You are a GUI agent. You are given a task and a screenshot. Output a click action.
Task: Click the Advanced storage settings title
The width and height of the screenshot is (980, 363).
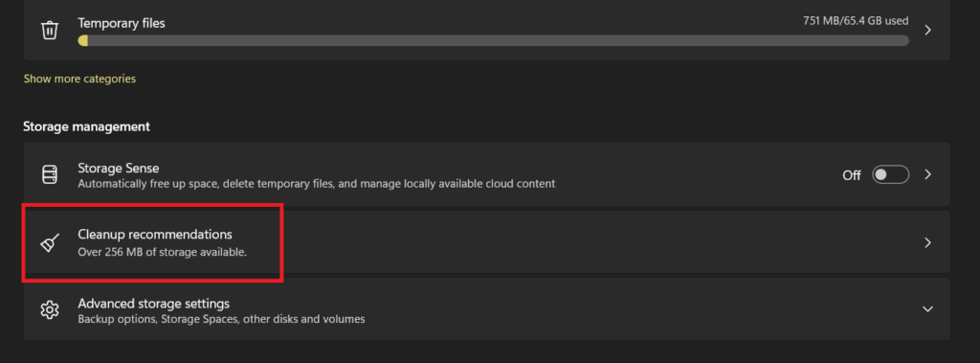pyautogui.click(x=154, y=304)
